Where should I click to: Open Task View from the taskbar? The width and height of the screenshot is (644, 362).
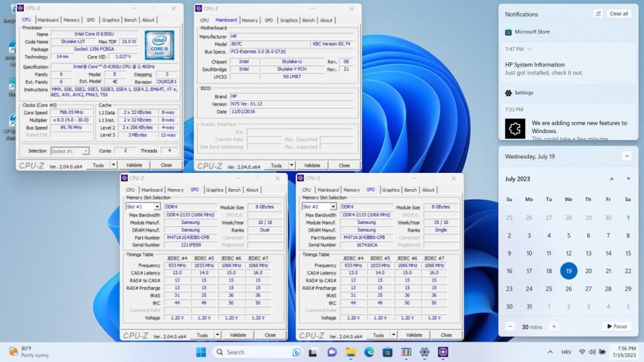313,352
